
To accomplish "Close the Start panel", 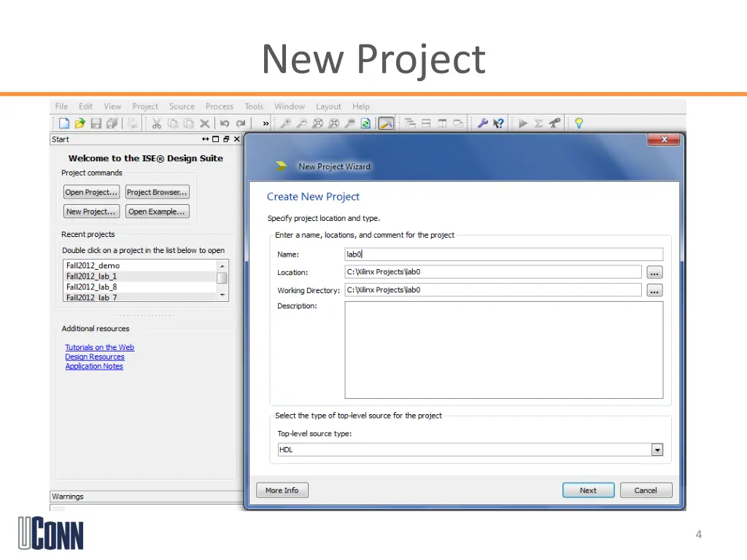I will [237, 139].
